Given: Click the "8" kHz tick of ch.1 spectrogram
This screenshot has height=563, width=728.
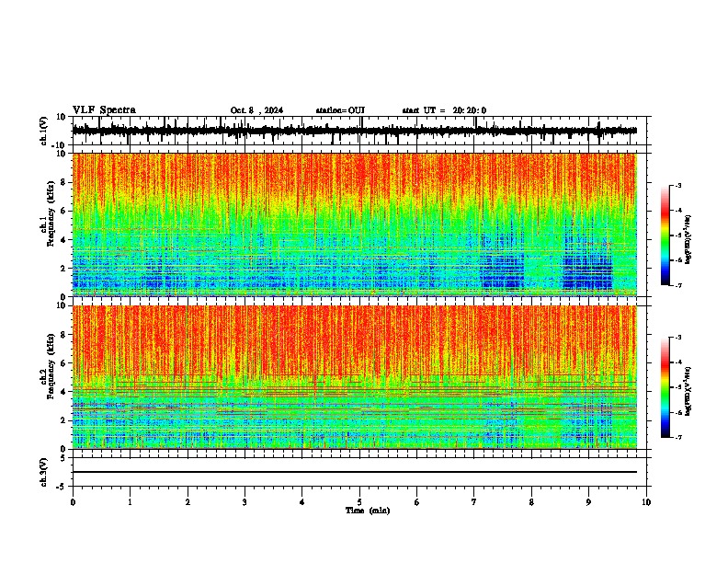Looking at the screenshot, I should (x=64, y=182).
